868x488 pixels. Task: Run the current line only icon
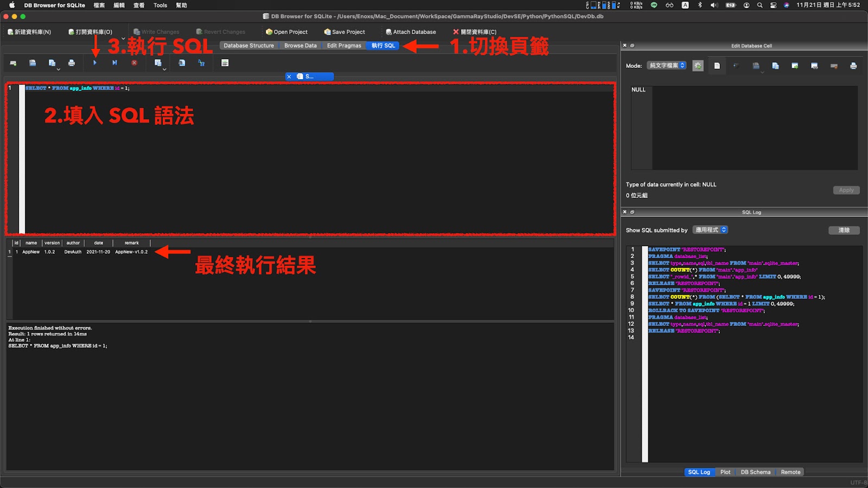[x=114, y=63]
